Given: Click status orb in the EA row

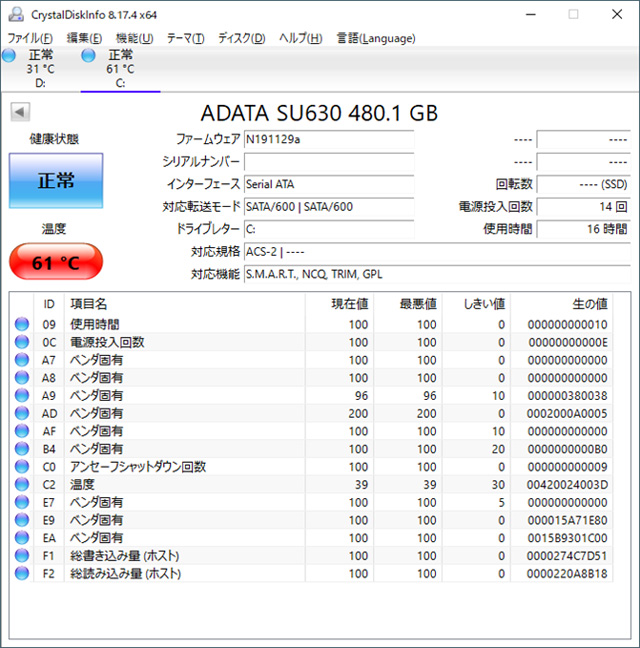Looking at the screenshot, I should pyautogui.click(x=22, y=538).
